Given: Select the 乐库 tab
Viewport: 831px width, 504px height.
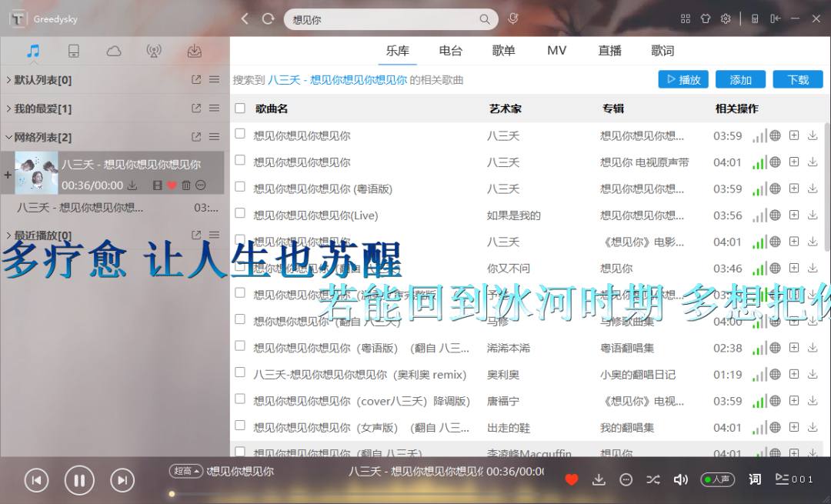Looking at the screenshot, I should pos(398,51).
